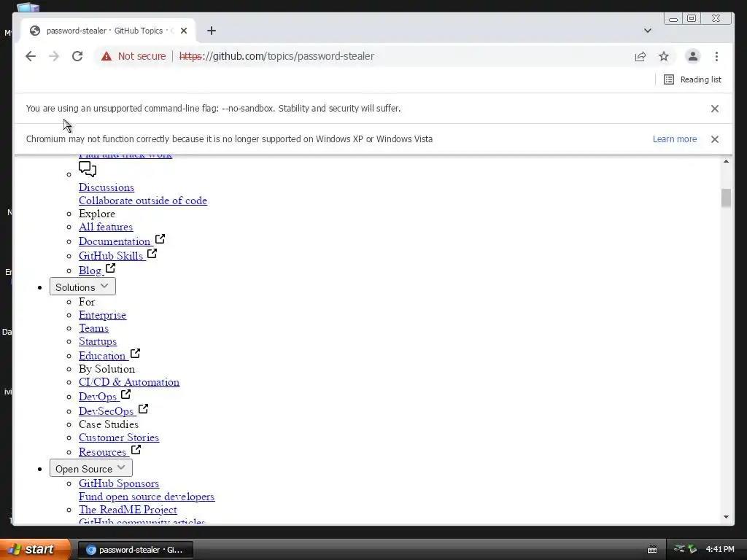Open the Startups link
Viewport: 747px width, 560px height.
point(98,341)
